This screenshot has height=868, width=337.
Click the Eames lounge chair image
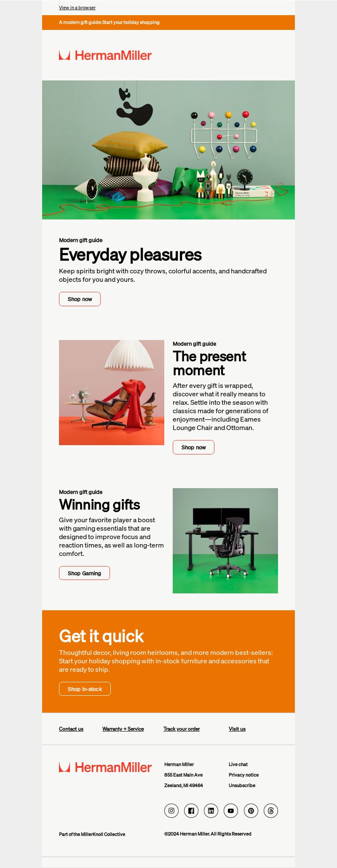pyautogui.click(x=112, y=393)
